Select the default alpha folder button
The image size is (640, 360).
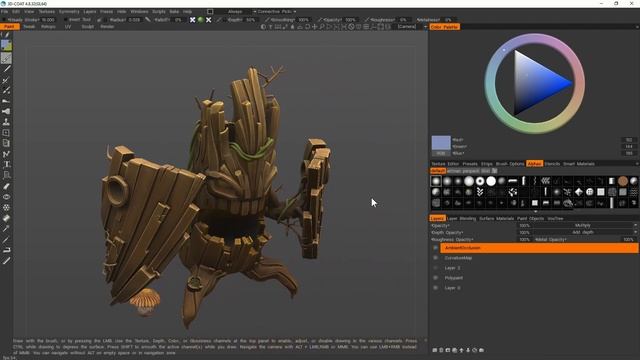pyautogui.click(x=438, y=171)
